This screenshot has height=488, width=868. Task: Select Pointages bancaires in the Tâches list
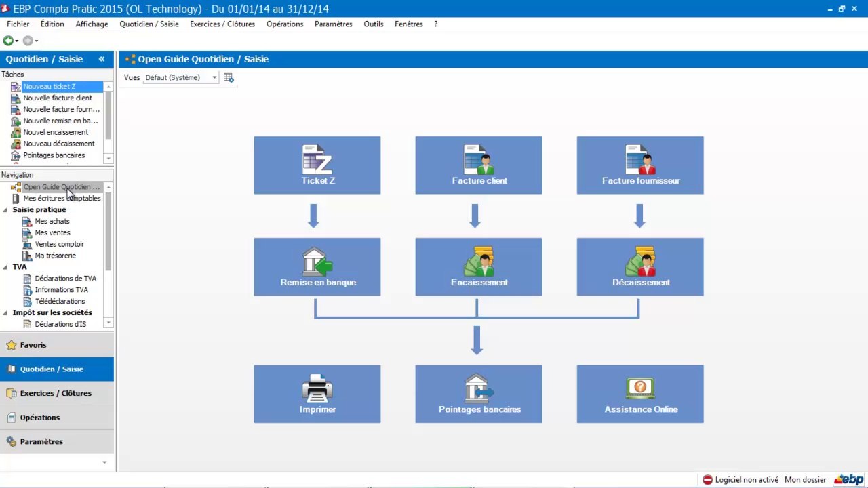tap(54, 156)
